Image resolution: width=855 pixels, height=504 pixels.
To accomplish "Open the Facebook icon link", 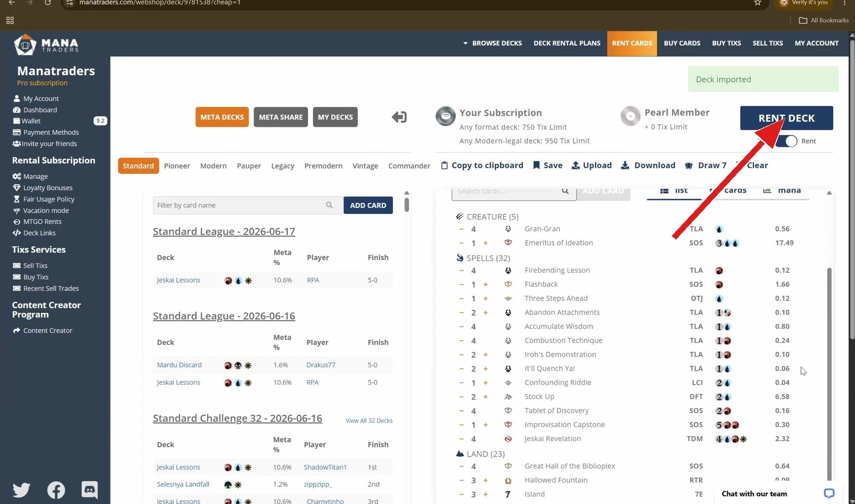I will click(56, 490).
